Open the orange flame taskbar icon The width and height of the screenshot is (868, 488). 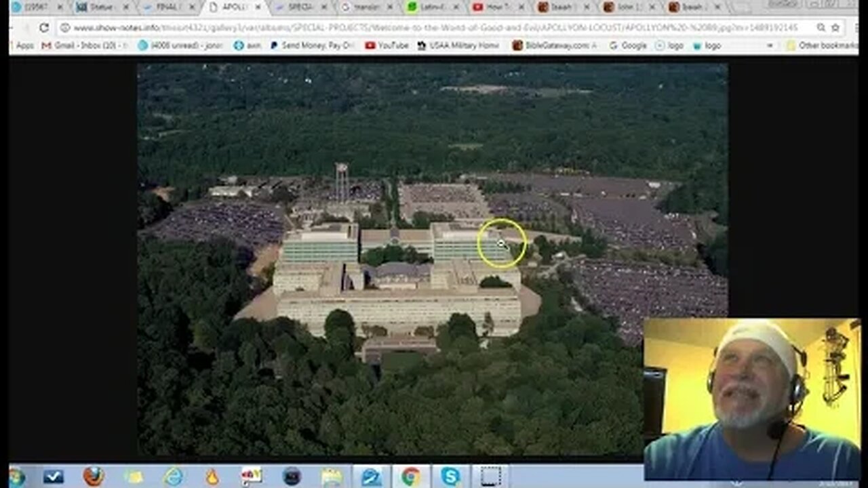coord(212,477)
